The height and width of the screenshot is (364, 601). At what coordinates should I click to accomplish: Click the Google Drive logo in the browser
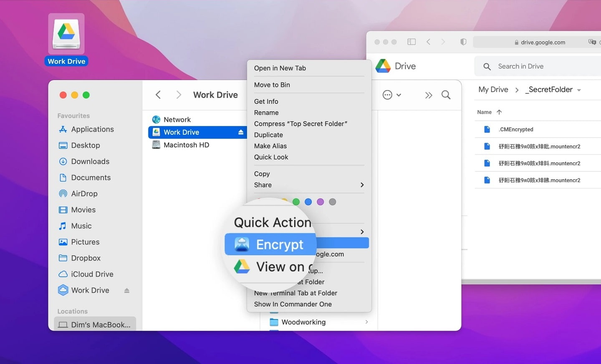[384, 66]
